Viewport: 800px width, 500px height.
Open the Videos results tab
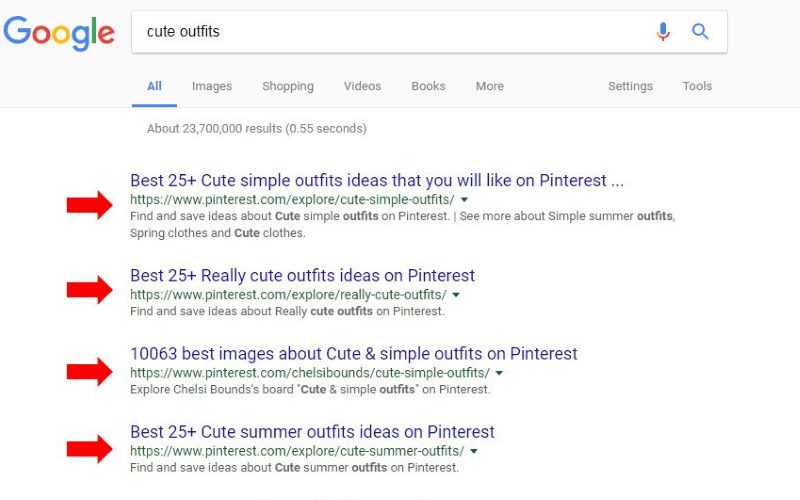tap(362, 86)
